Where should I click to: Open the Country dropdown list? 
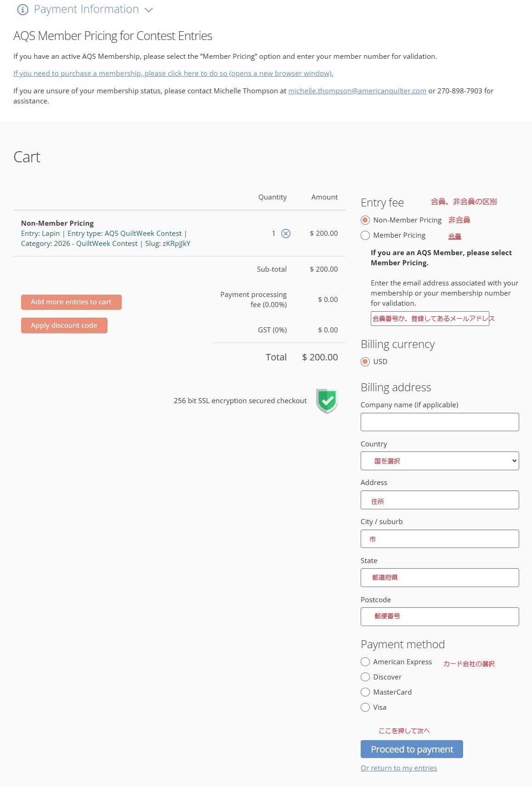440,461
